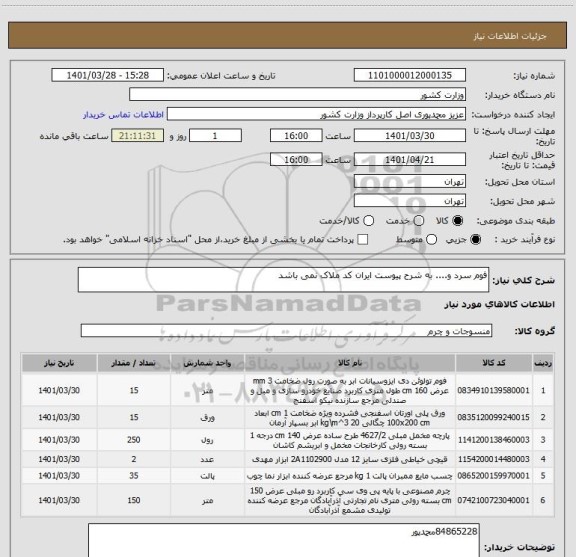Select the خدمت radio button
Screen dimensions: 576x557
click(x=419, y=220)
